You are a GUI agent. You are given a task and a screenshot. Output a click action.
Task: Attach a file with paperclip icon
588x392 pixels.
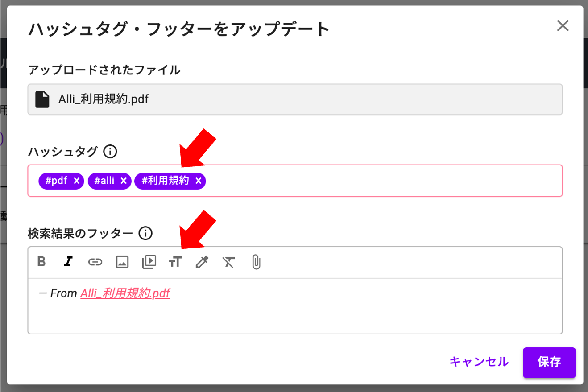[256, 262]
